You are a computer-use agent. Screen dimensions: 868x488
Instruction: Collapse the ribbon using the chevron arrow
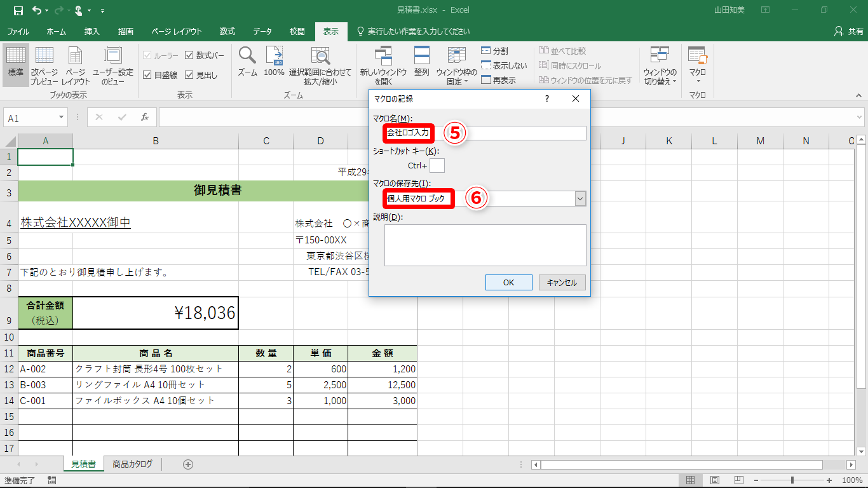click(858, 95)
